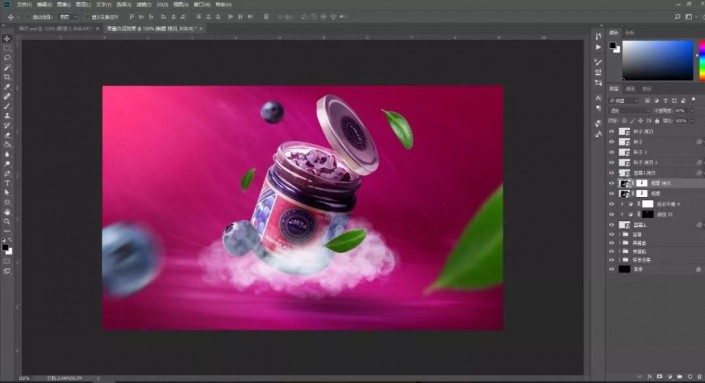
Task: Switch to the 路径 Paths tab
Action: [x=647, y=89]
